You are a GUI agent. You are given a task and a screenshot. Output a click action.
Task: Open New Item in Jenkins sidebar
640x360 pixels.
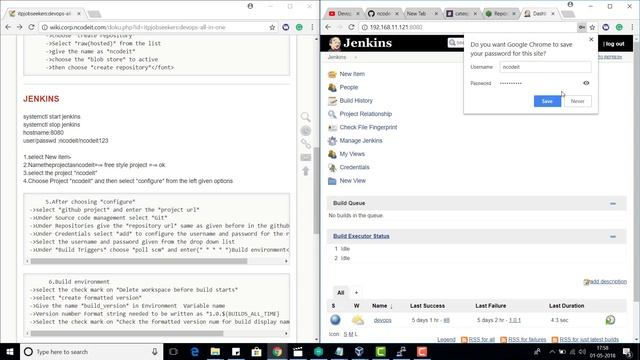(352, 74)
